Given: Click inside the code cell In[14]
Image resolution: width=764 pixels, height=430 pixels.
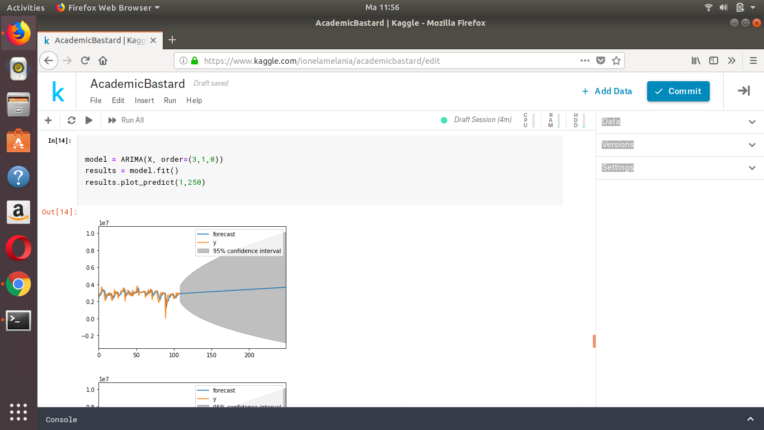Looking at the screenshot, I should pos(320,170).
